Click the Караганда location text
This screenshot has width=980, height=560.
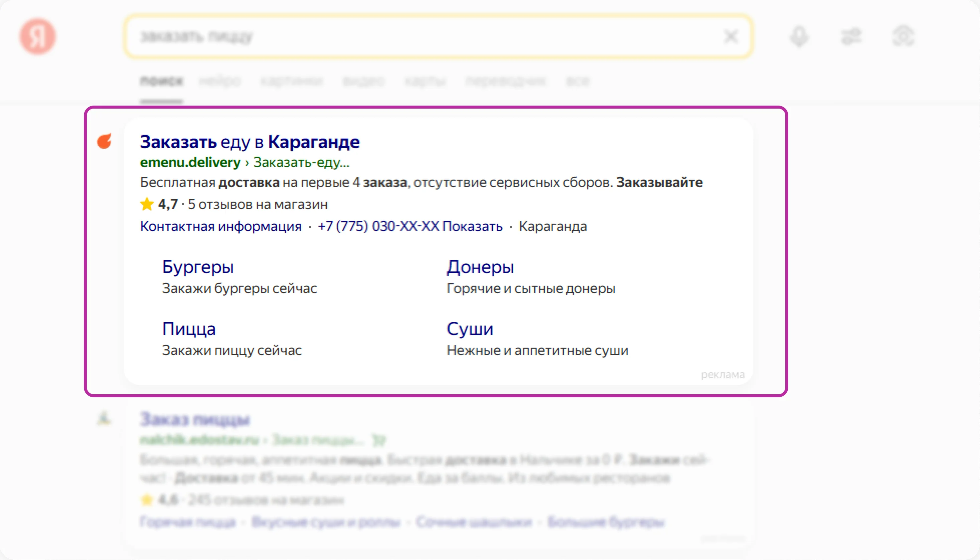(x=552, y=226)
